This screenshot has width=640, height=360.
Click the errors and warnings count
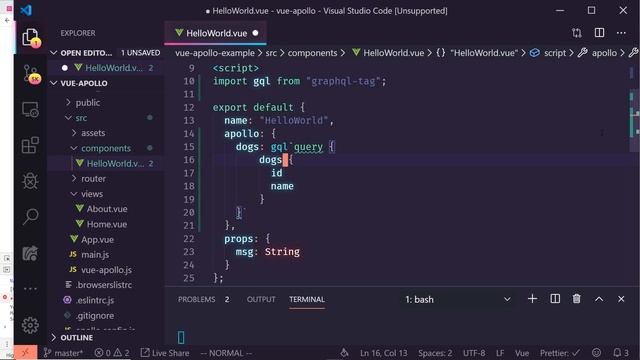point(112,353)
